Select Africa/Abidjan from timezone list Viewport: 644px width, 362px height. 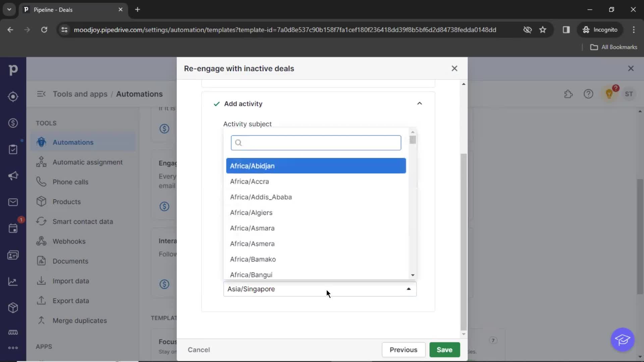tap(317, 166)
